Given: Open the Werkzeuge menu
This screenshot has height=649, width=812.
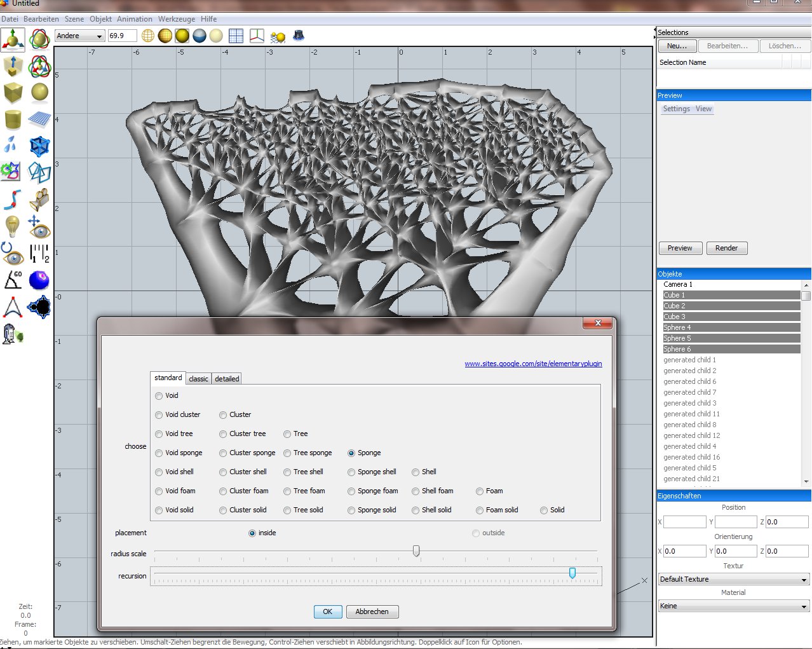Looking at the screenshot, I should pyautogui.click(x=177, y=19).
